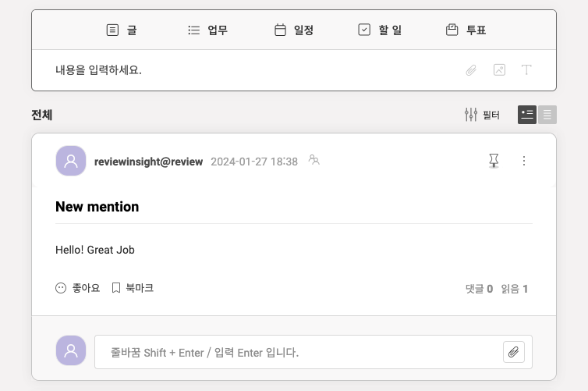Viewport: 588px width, 391px height.
Task: Select the 업무 task tab
Action: (207, 30)
